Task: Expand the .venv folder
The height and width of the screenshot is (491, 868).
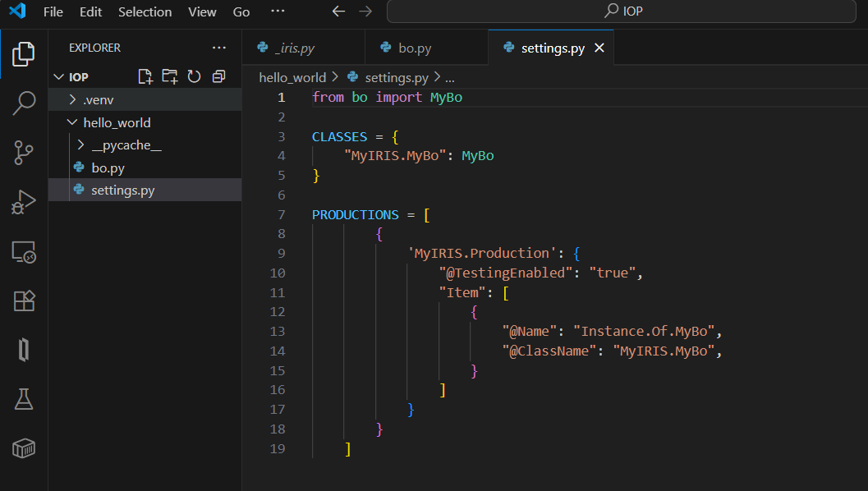Action: click(98, 99)
